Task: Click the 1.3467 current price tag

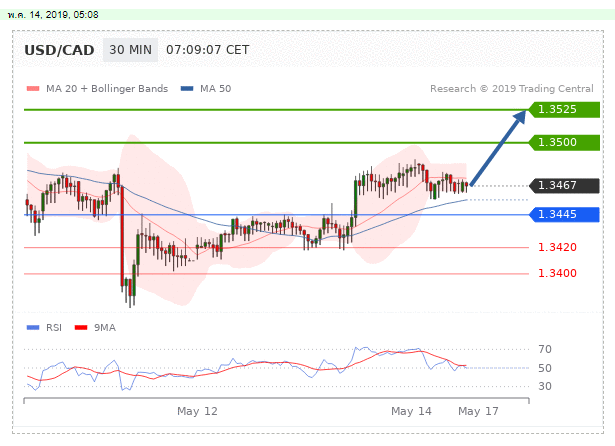Action: pos(564,186)
